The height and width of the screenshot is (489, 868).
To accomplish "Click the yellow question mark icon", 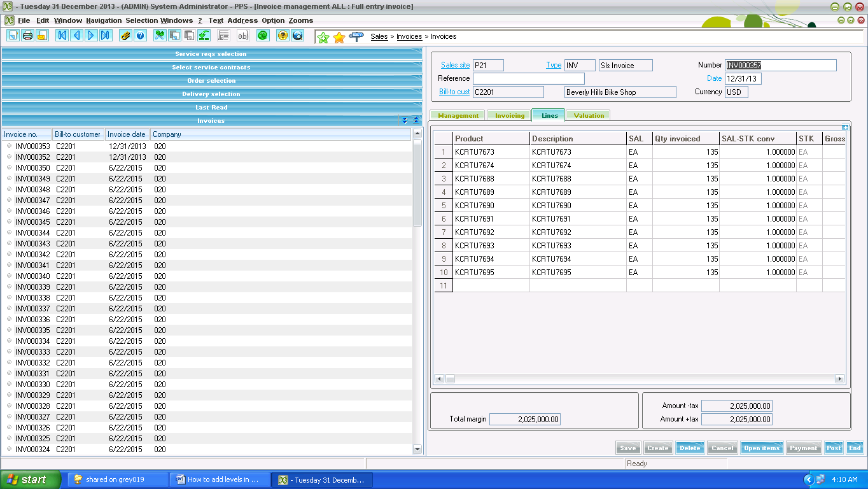I will click(x=283, y=36).
